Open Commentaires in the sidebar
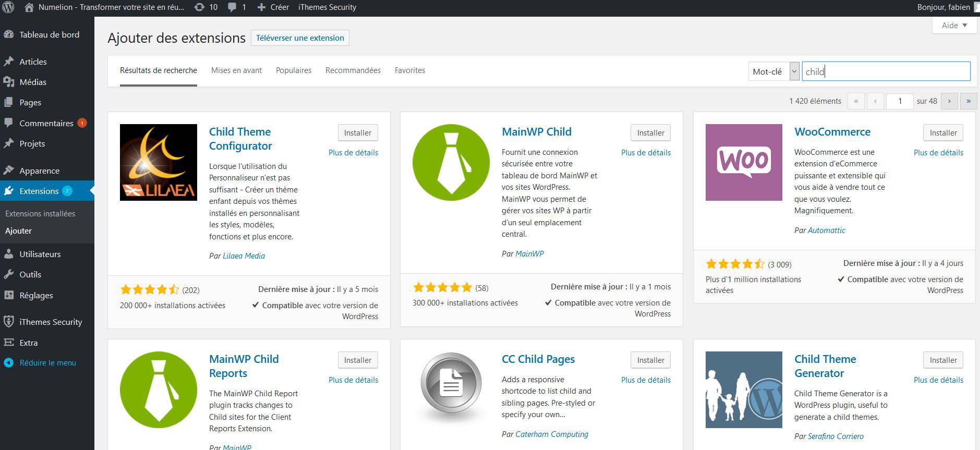The height and width of the screenshot is (450, 980). click(x=47, y=123)
